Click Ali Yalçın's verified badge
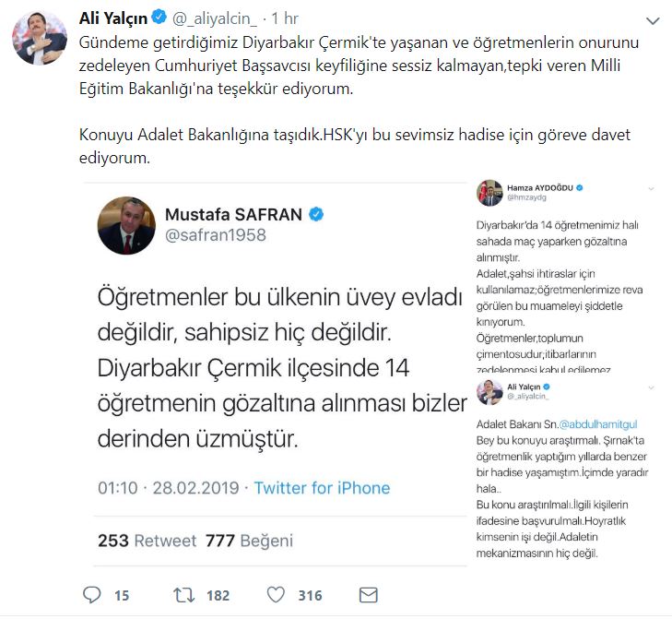 (159, 18)
